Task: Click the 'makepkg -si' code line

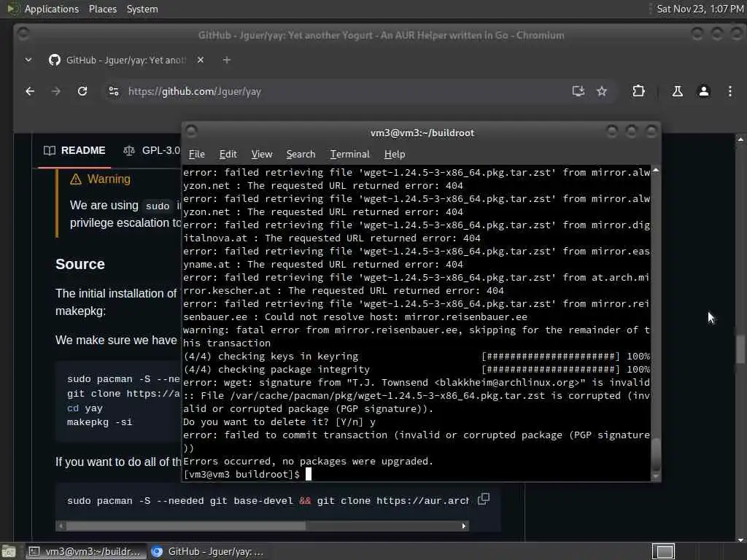Action: pos(99,422)
